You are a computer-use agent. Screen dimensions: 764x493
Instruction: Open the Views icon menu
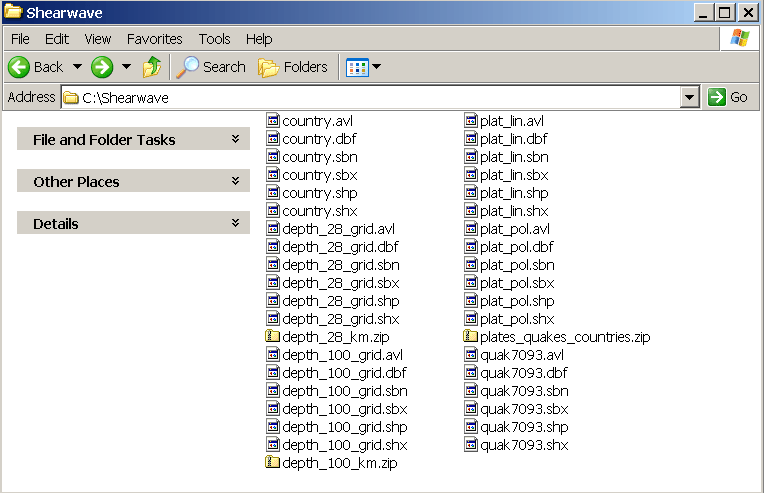(x=357, y=67)
